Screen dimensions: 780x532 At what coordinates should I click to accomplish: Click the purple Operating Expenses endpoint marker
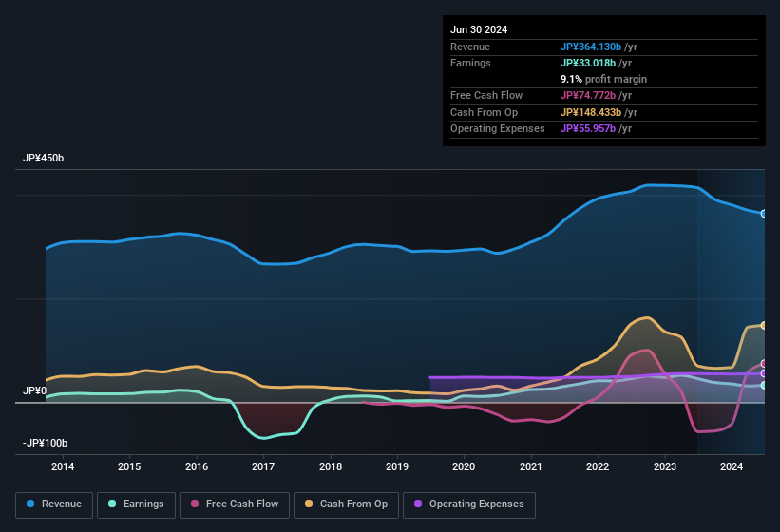coord(764,373)
